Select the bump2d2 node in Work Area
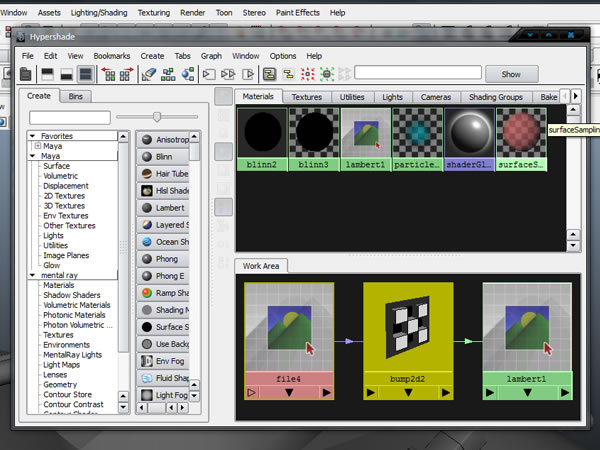Screen dimensions: 600x450 point(408,341)
